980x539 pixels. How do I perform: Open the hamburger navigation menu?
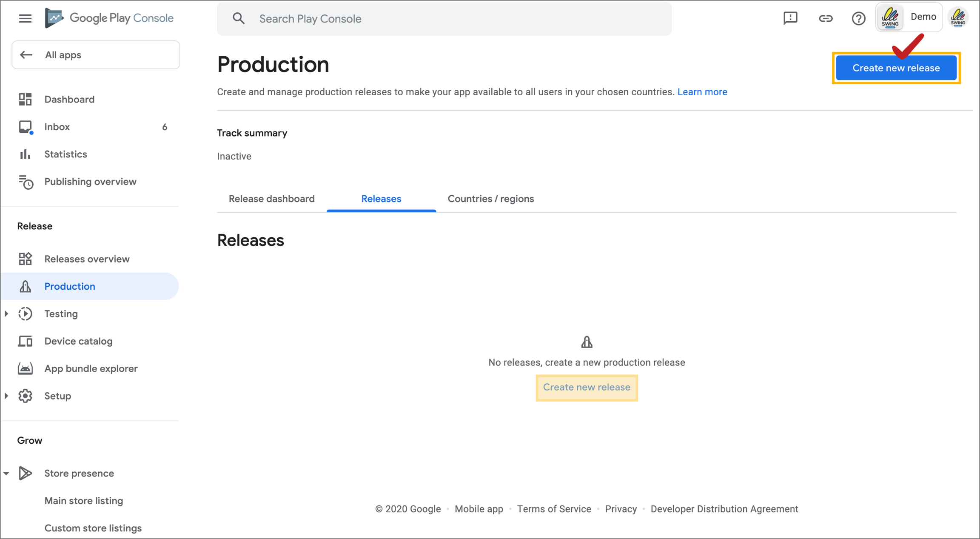pyautogui.click(x=25, y=18)
